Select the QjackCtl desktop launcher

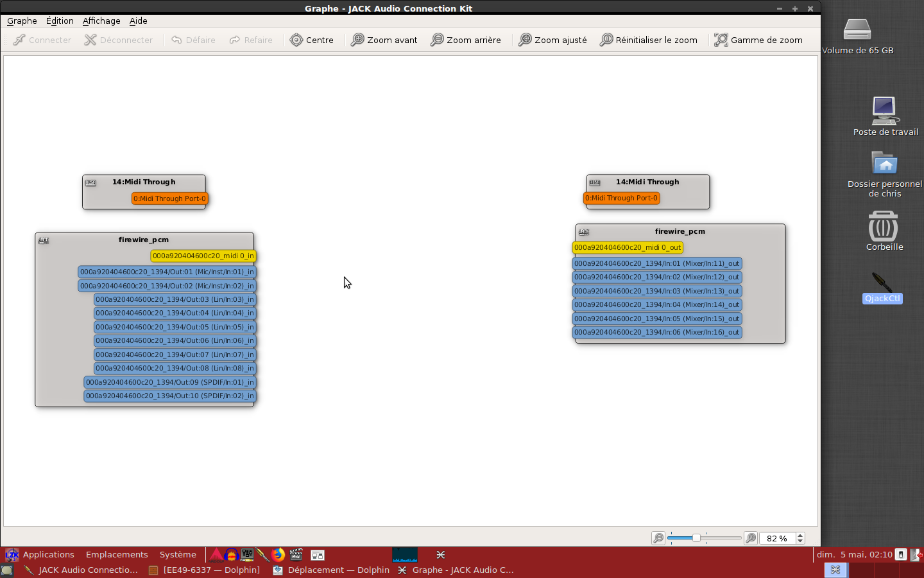pos(882,287)
